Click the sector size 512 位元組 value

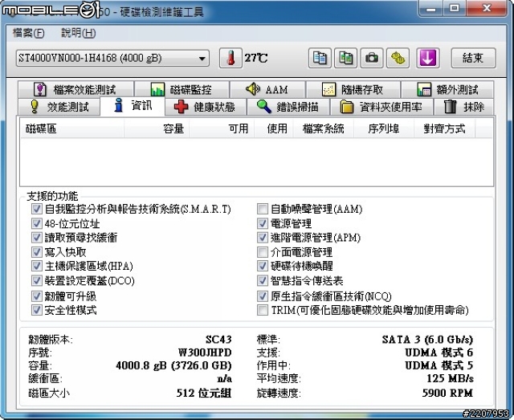click(203, 393)
